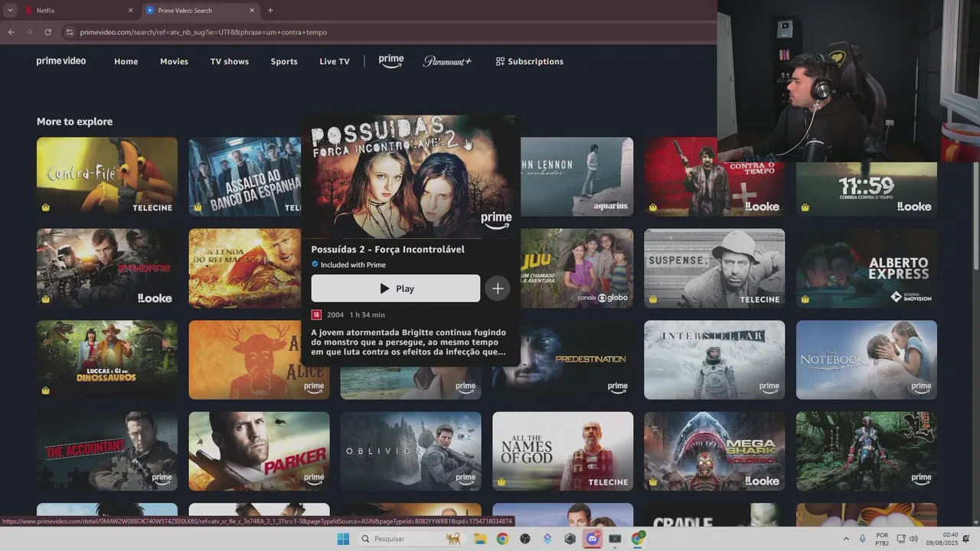Open A Lenda do Rei Macaco thumbnail
The image size is (980, 551).
click(245, 269)
